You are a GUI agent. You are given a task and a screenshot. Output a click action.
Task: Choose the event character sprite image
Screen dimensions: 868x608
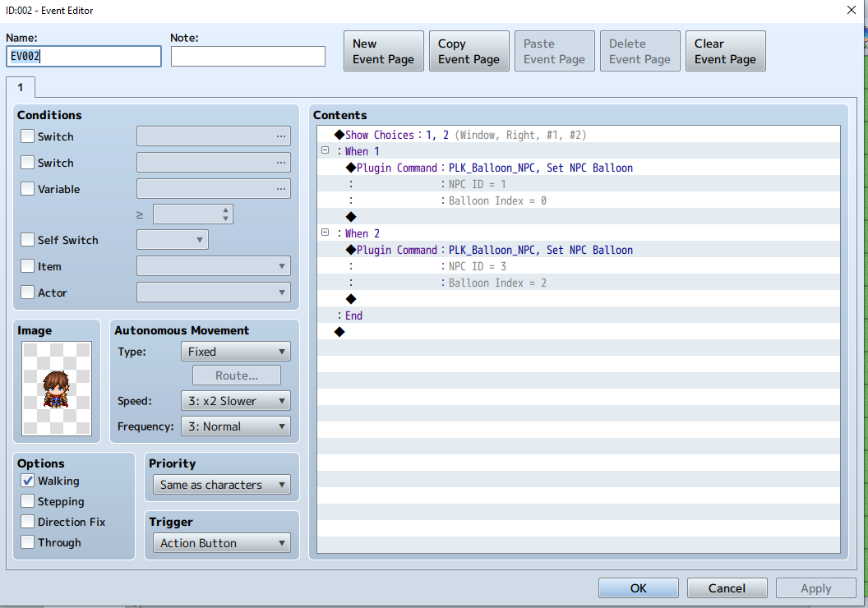coord(57,389)
